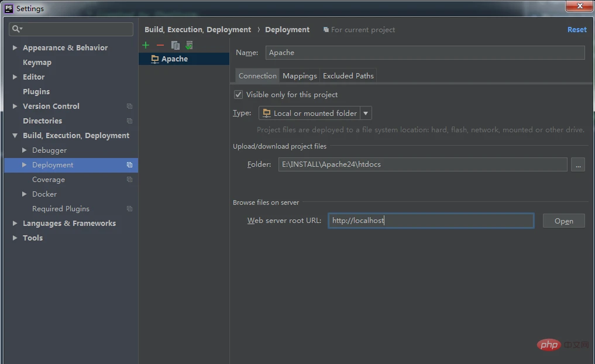Image resolution: width=595 pixels, height=364 pixels.
Task: Expand Languages & Frameworks section
Action: click(15, 223)
